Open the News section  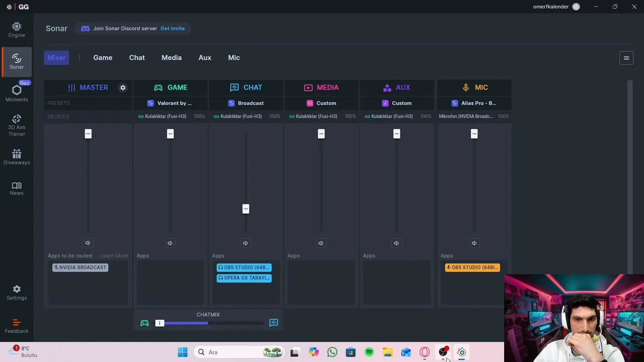click(x=17, y=188)
